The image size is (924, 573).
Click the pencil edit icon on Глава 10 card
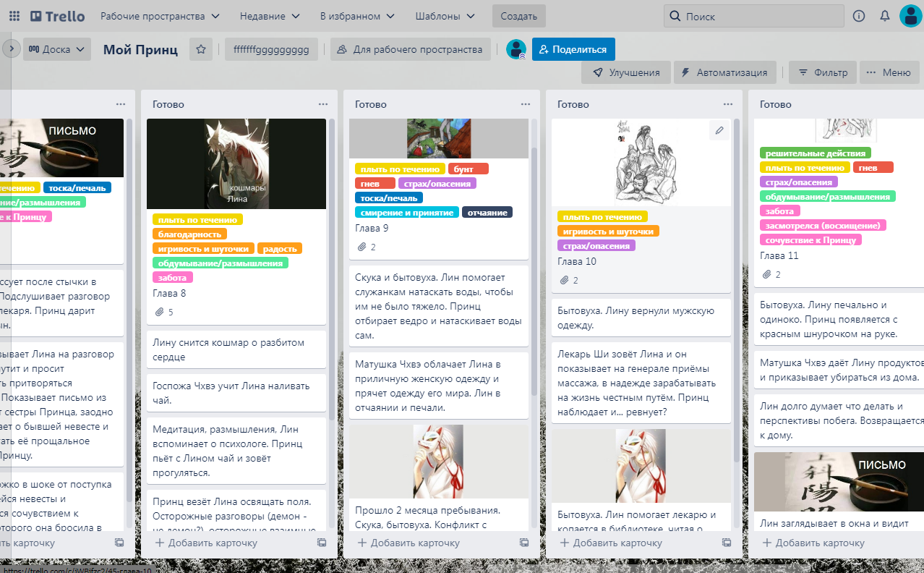pos(719,130)
